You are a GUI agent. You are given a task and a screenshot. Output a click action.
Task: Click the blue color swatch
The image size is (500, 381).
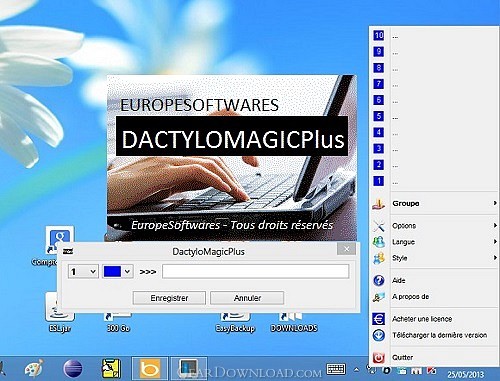point(112,272)
